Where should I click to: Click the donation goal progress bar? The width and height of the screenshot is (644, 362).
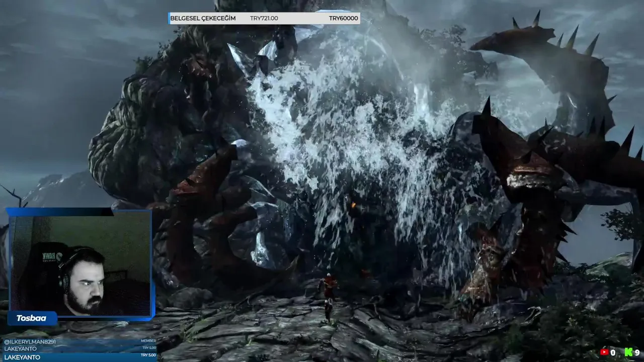pyautogui.click(x=264, y=19)
